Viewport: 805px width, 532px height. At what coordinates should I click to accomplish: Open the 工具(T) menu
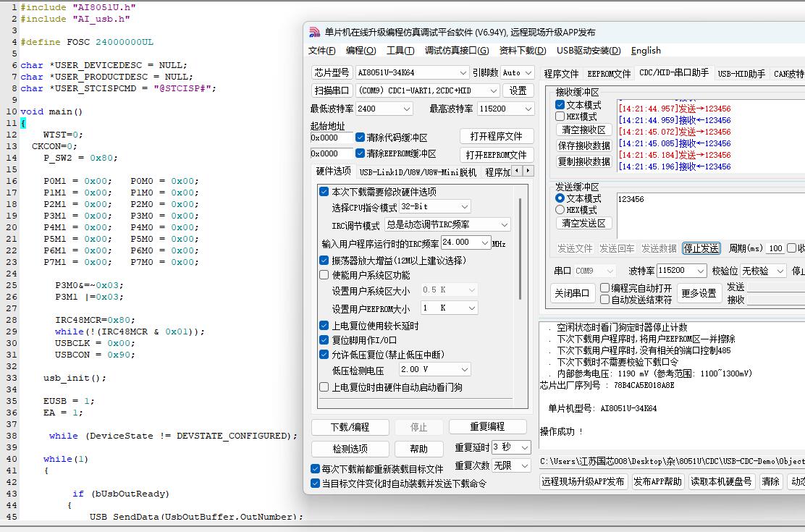pyautogui.click(x=400, y=51)
